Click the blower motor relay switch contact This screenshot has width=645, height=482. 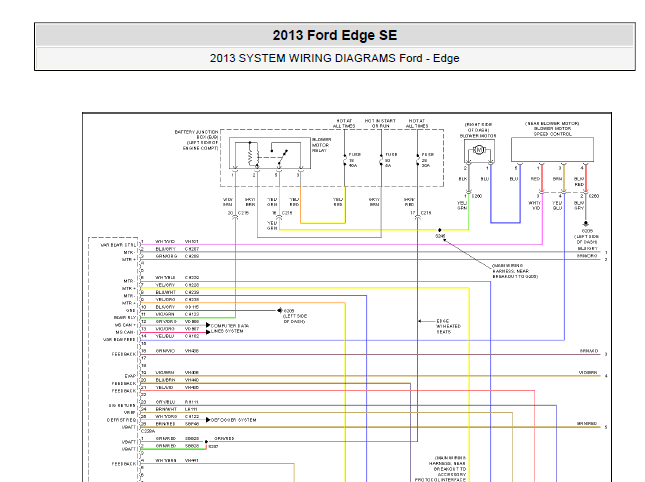tap(282, 157)
